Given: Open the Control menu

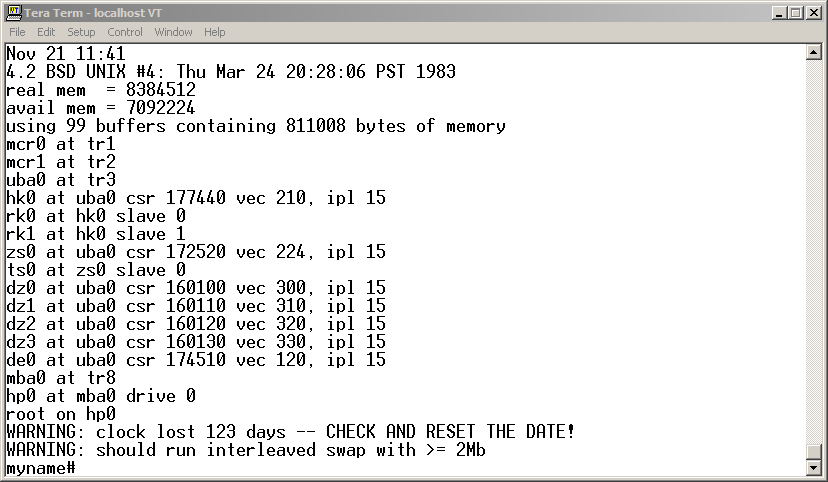Looking at the screenshot, I should pyautogui.click(x=125, y=32).
